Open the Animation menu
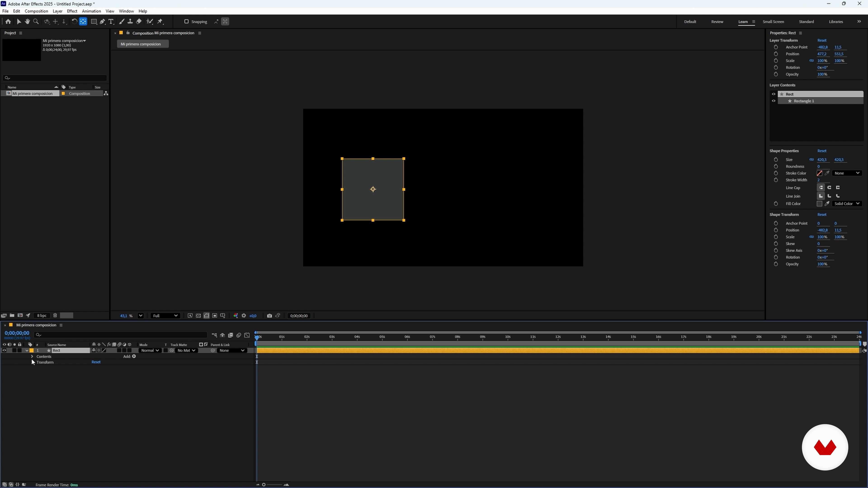The height and width of the screenshot is (488, 868). [91, 11]
